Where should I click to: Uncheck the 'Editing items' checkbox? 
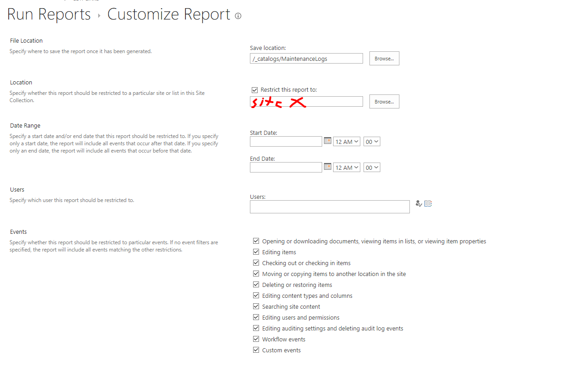pos(256,252)
